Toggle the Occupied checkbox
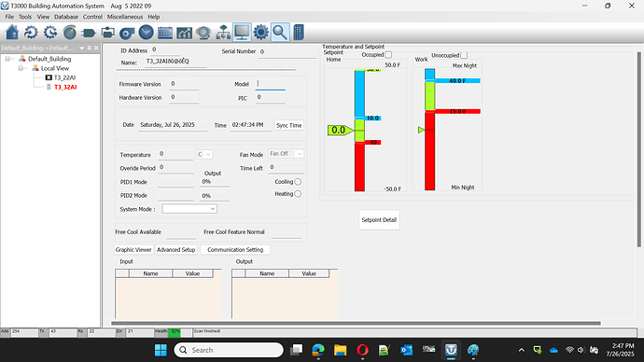Screen dimensions: 644x362 388,55
